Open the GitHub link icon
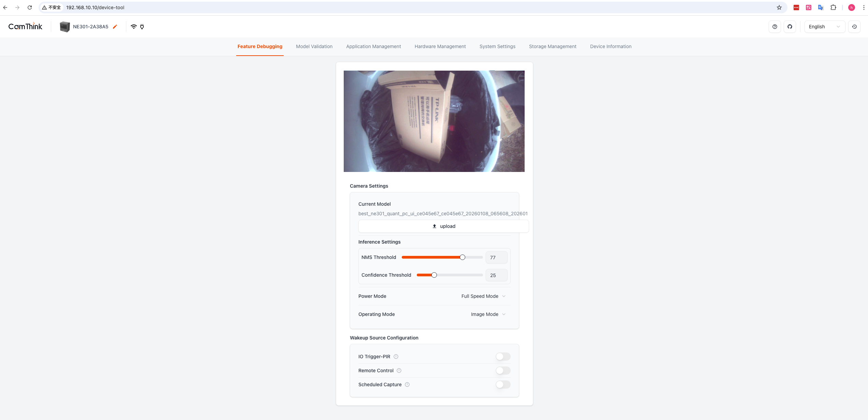Image resolution: width=868 pixels, height=420 pixels. [x=789, y=27]
